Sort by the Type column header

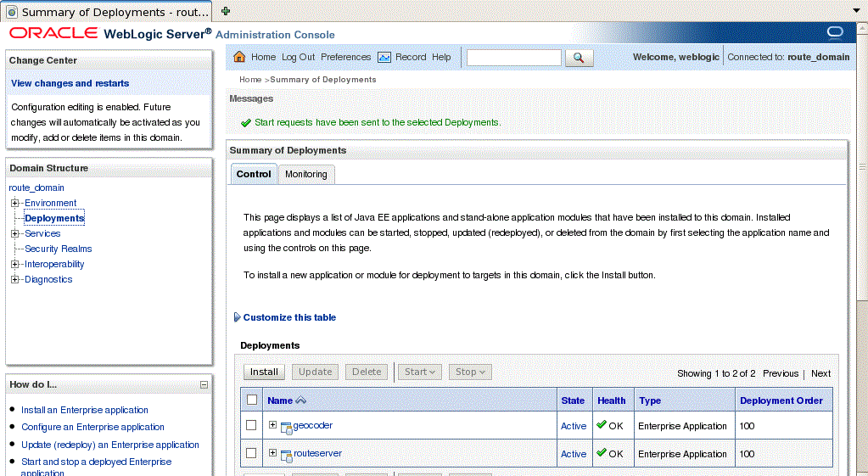point(650,400)
